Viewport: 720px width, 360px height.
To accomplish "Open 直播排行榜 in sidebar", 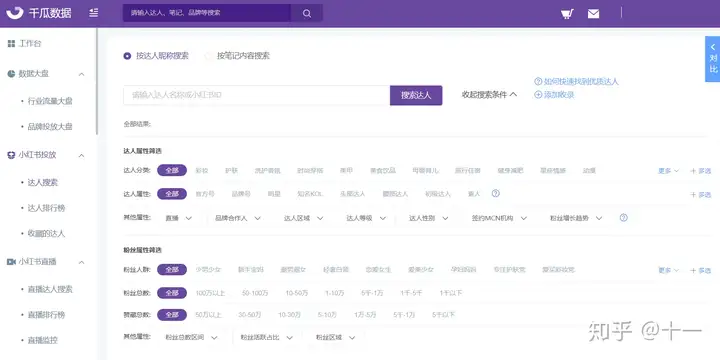I will [46, 315].
